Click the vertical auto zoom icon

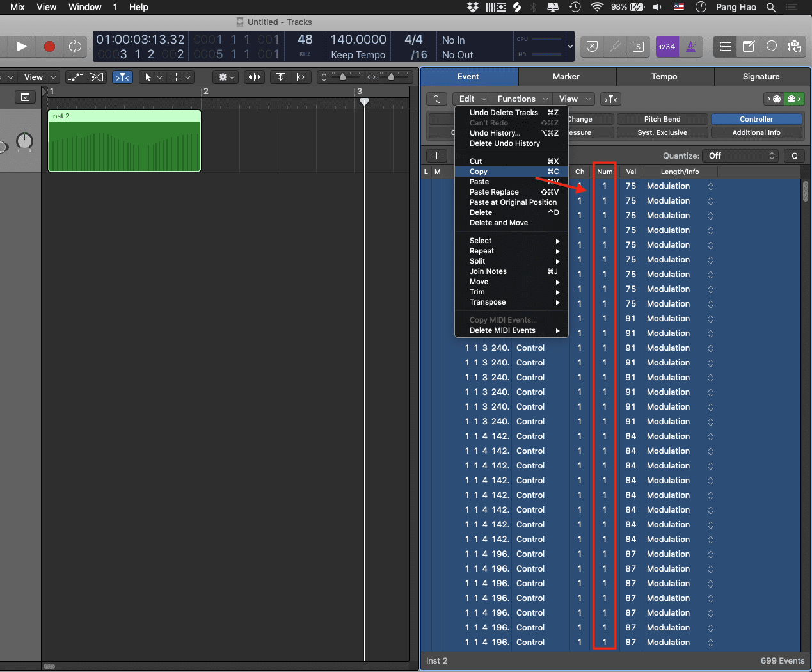(280, 77)
